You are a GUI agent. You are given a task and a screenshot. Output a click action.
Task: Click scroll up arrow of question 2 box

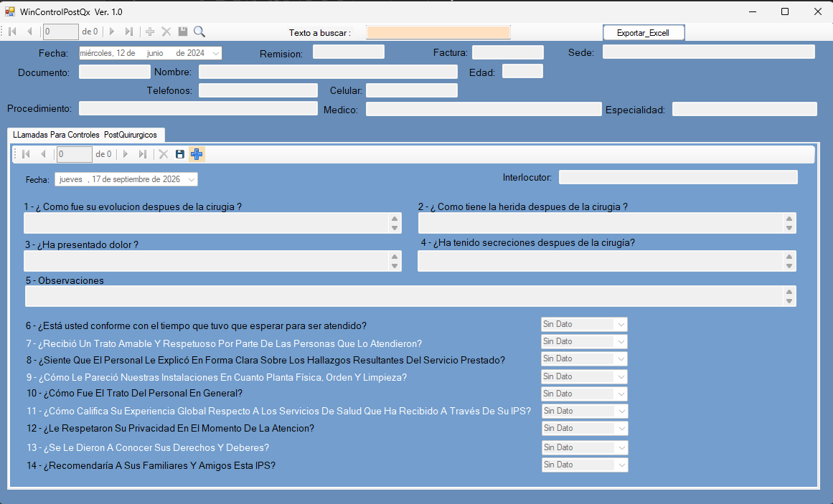pos(789,219)
